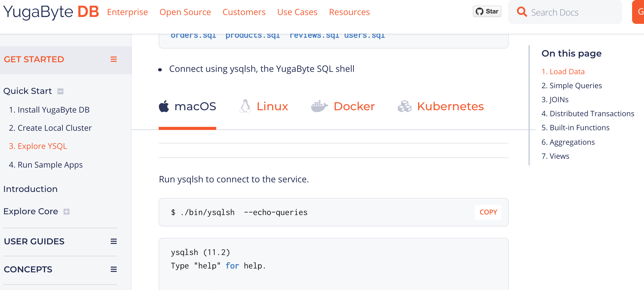The width and height of the screenshot is (644, 290).
Task: Click the GitHub Star button
Action: pos(487,12)
